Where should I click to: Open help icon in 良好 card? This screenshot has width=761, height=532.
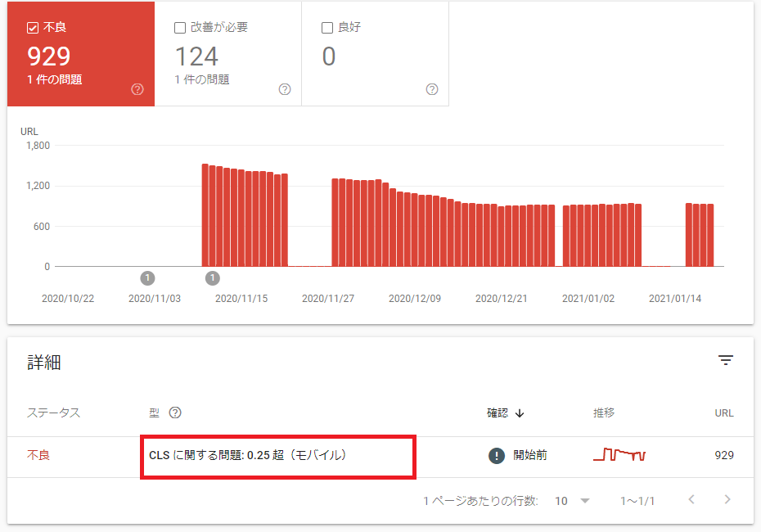[432, 89]
